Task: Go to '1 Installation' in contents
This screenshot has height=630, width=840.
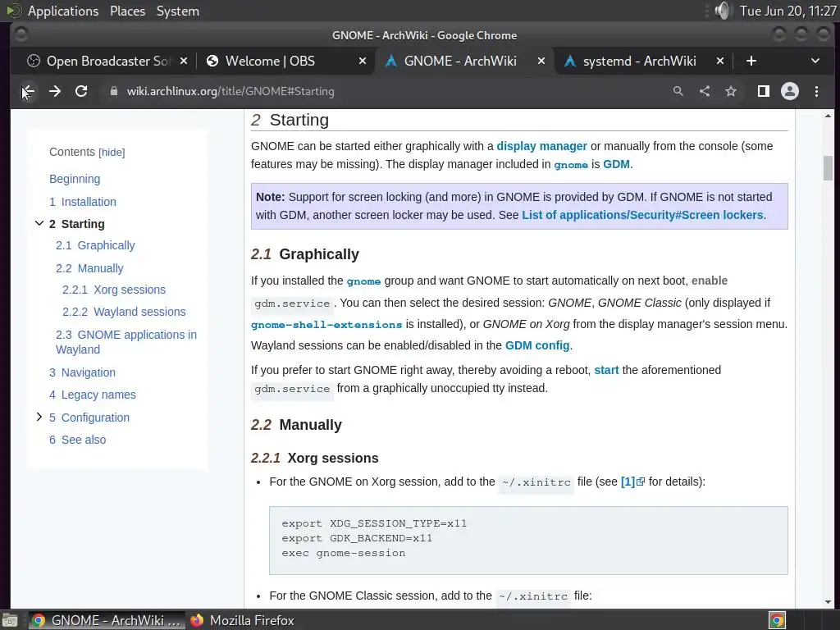Action: pos(83,202)
